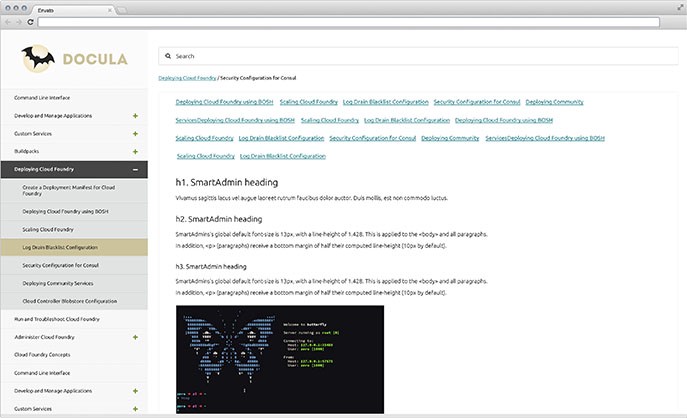The height and width of the screenshot is (418, 687).
Task: Expand the first Develop and Manage Applications section
Action: tap(135, 115)
